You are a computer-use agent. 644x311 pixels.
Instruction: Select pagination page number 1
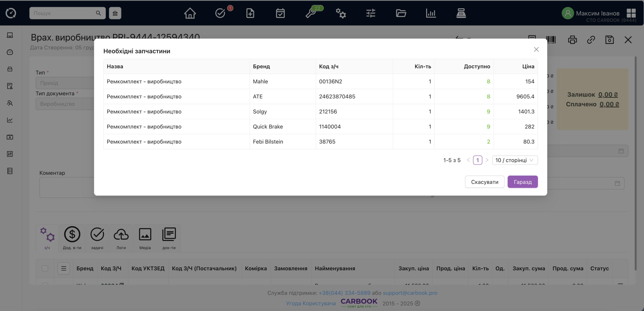(477, 160)
